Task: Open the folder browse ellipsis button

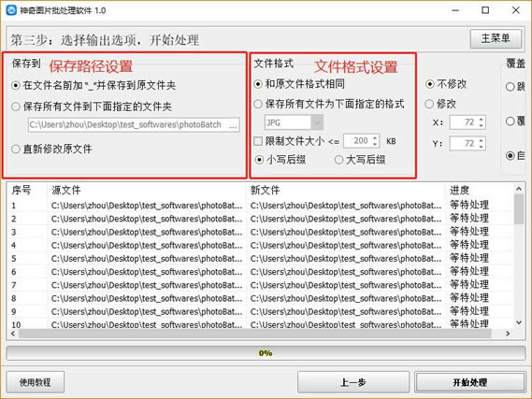Action: coord(233,125)
